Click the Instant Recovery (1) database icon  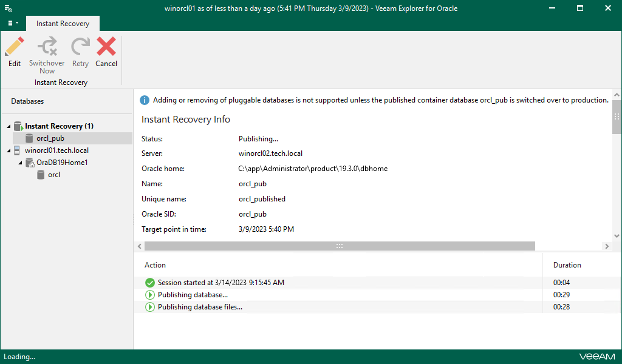coord(18,126)
